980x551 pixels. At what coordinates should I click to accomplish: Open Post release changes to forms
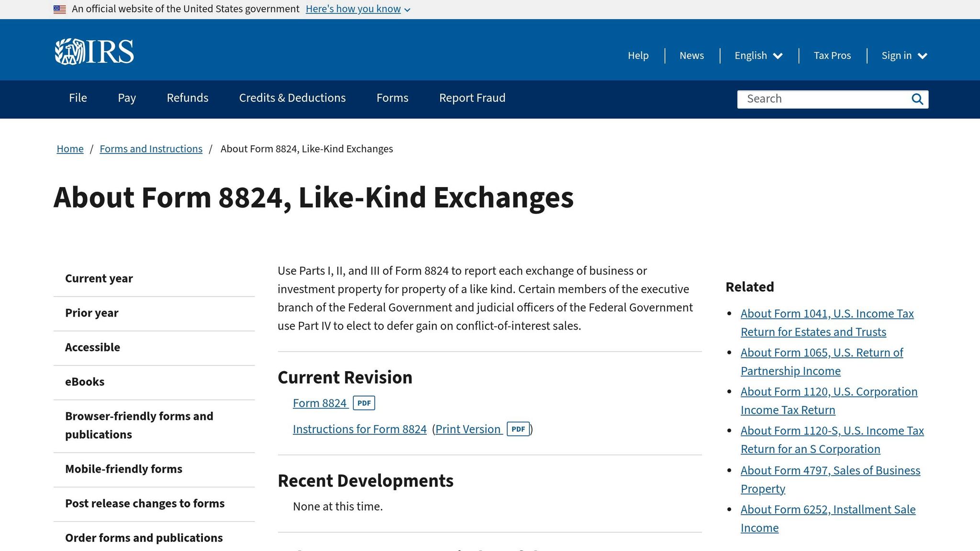click(154, 504)
